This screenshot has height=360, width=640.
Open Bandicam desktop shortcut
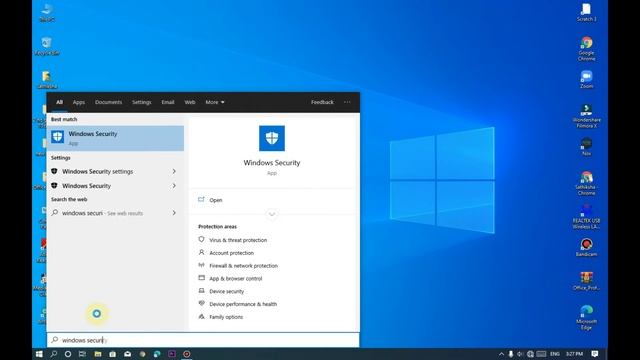(x=586, y=247)
